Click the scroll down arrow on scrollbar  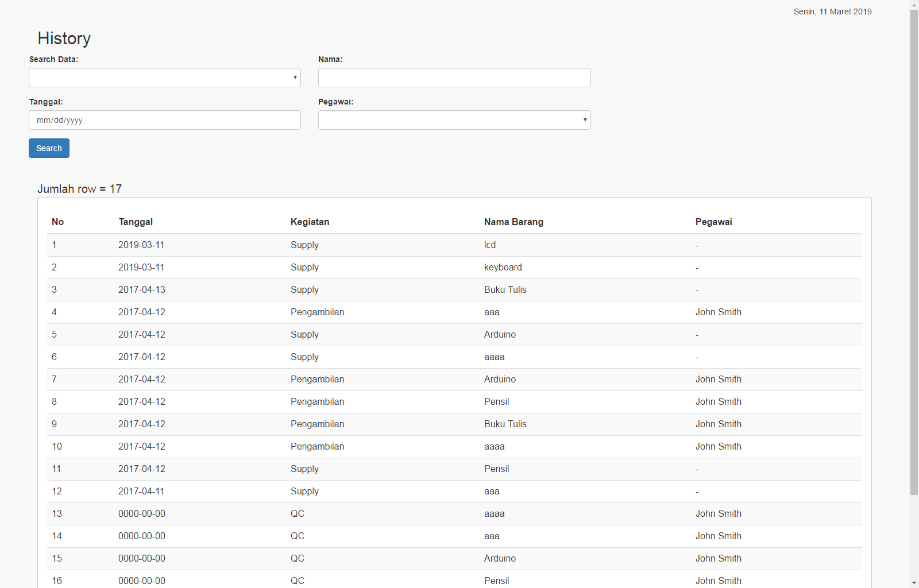(x=914, y=583)
